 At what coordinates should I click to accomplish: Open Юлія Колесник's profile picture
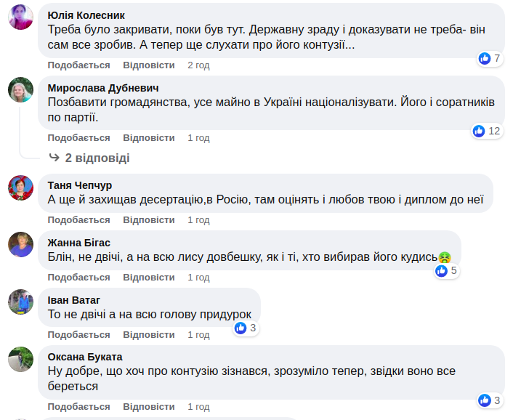(x=20, y=18)
